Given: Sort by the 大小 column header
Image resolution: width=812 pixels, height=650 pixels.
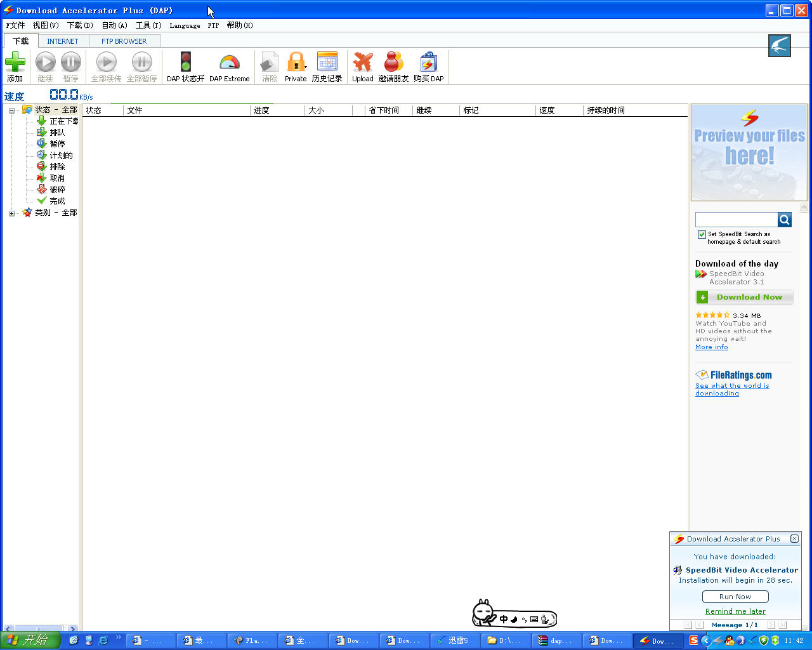Looking at the screenshot, I should [x=329, y=110].
